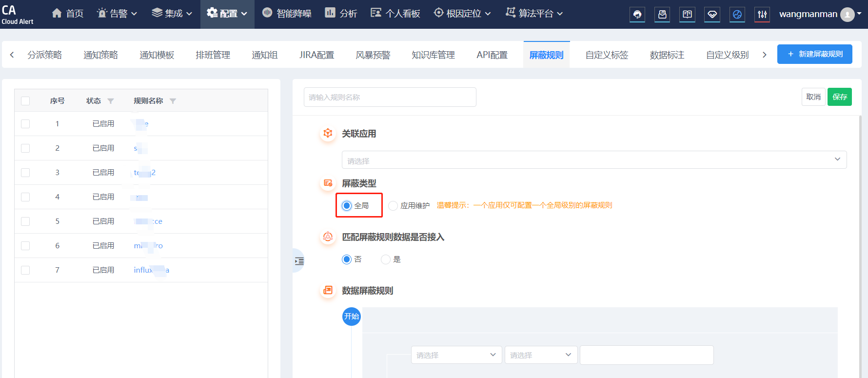Select the 全局 radio button
The width and height of the screenshot is (868, 378).
pyautogui.click(x=347, y=205)
